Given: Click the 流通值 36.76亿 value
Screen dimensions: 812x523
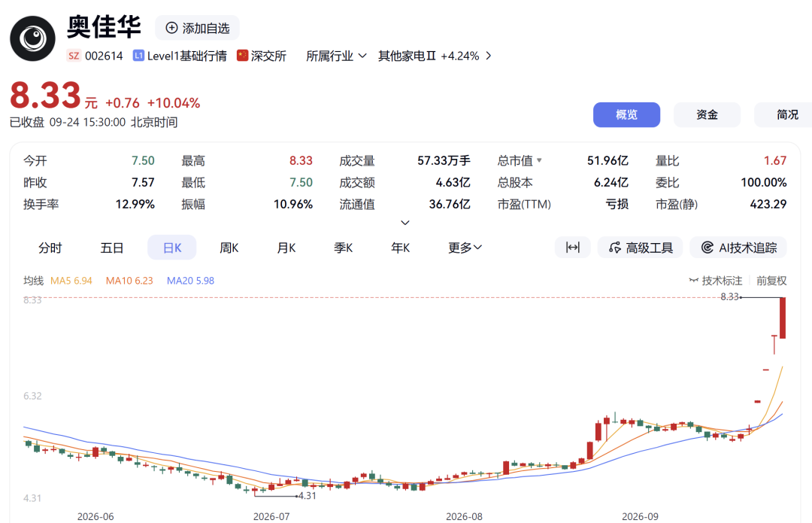Looking at the screenshot, I should [450, 204].
